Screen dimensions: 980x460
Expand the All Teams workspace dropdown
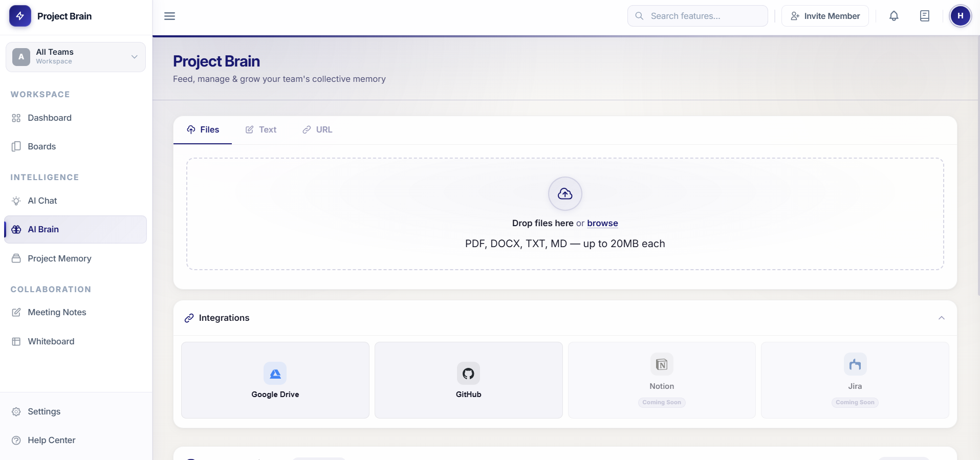pyautogui.click(x=76, y=57)
